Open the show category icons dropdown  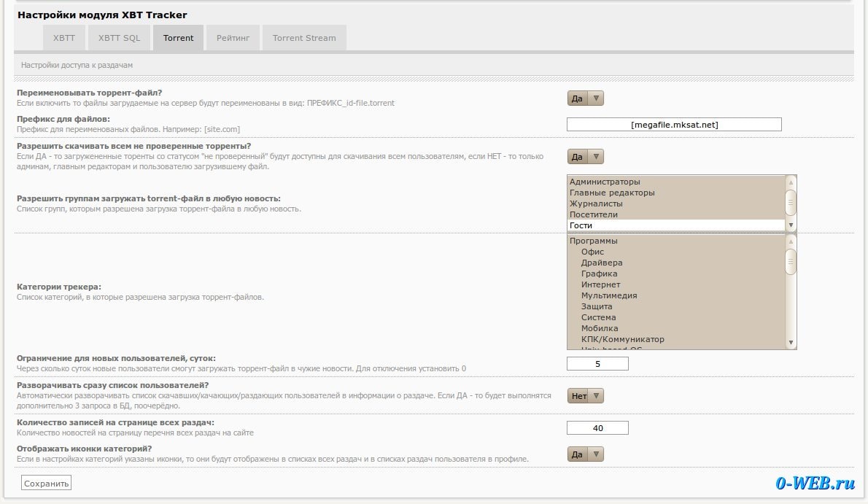coord(585,454)
